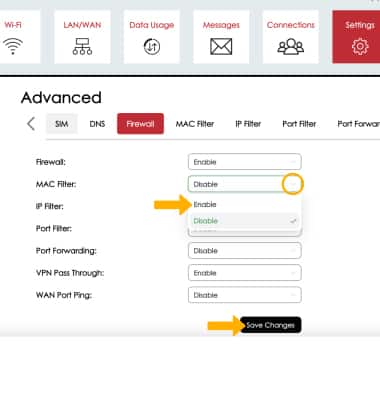Screen dimensions: 380x400
Task: Click the back chevron beside SIM tab
Action: [x=31, y=124]
